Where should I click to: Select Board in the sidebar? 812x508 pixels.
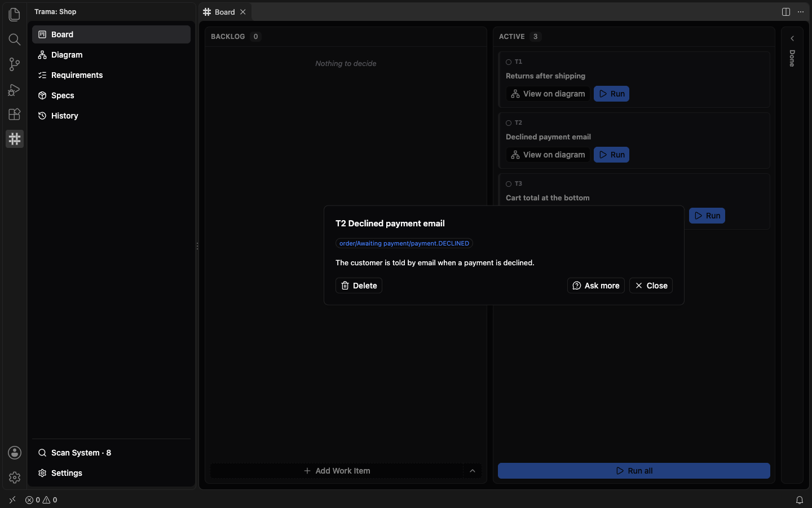(111, 34)
